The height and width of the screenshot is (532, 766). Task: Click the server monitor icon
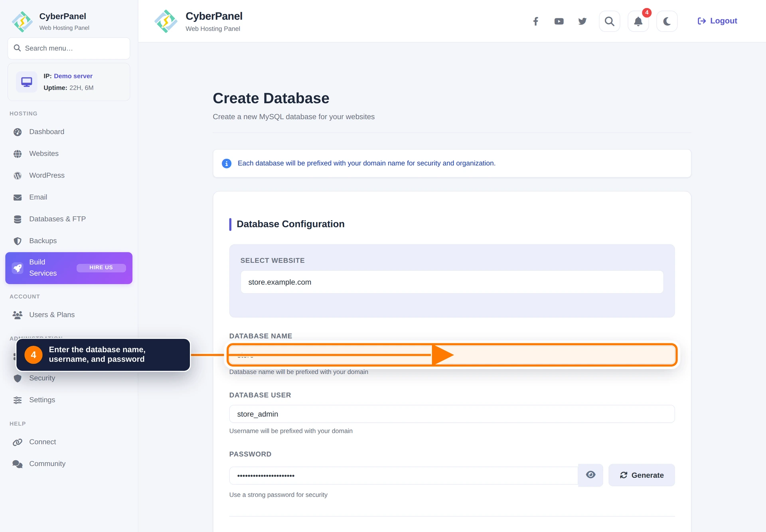tap(27, 82)
